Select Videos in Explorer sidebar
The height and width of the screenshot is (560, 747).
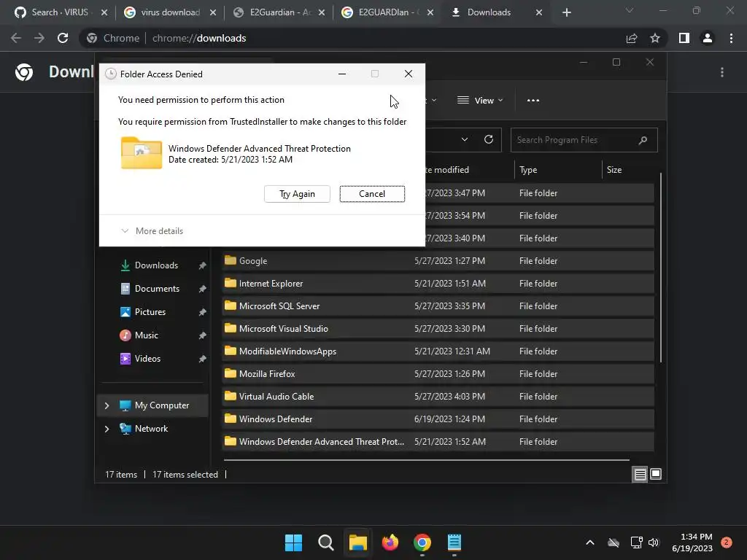click(x=147, y=359)
